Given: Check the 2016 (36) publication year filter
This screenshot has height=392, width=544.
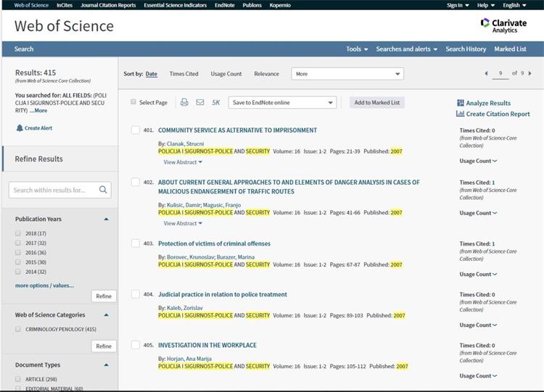Looking at the screenshot, I should [x=18, y=252].
